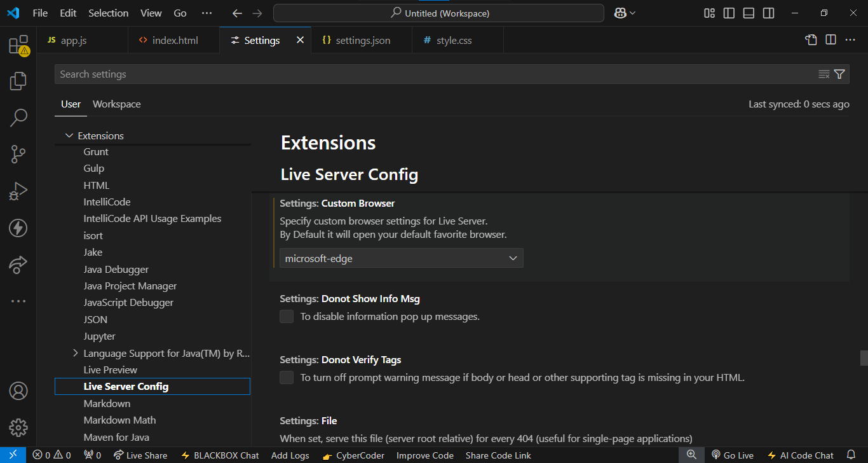Open the Thunder Client lightning icon
Screen dimensions: 868x463
(18, 228)
